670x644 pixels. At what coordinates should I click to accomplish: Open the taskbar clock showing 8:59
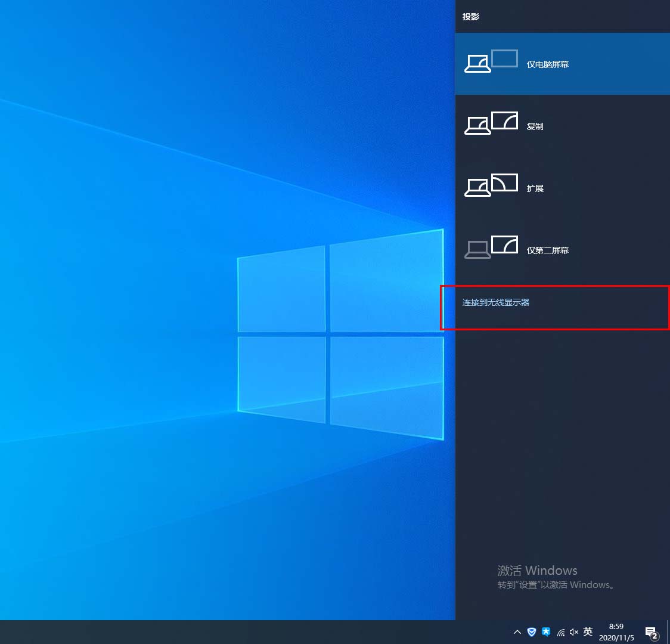coord(616,632)
